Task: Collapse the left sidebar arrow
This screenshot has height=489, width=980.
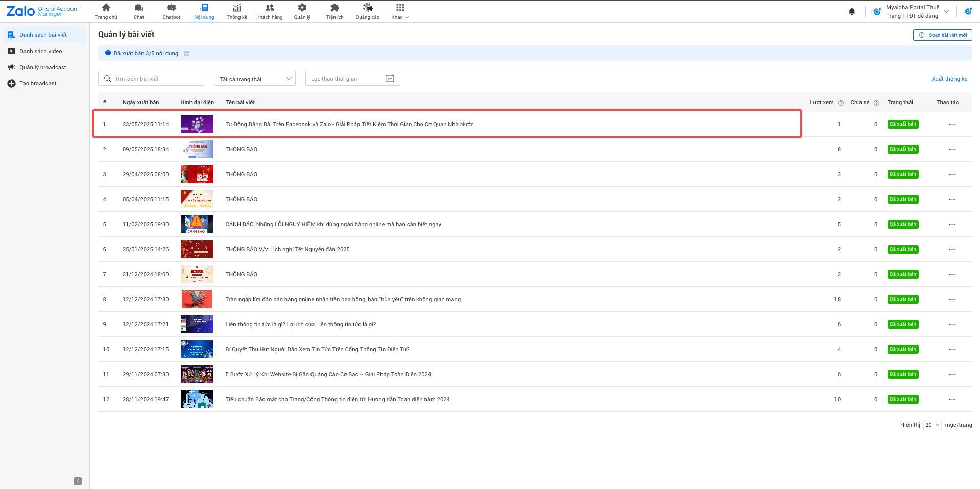Action: point(78,481)
